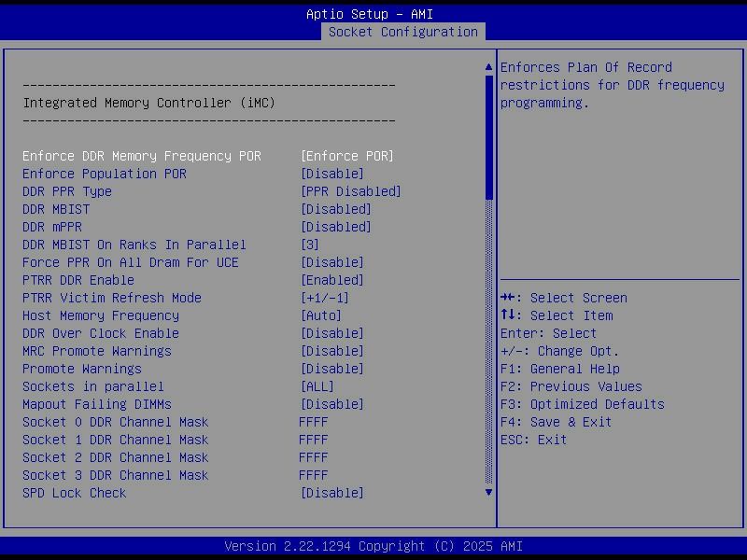The height and width of the screenshot is (560, 747).
Task: Select Enforce Population POR option
Action: (105, 174)
